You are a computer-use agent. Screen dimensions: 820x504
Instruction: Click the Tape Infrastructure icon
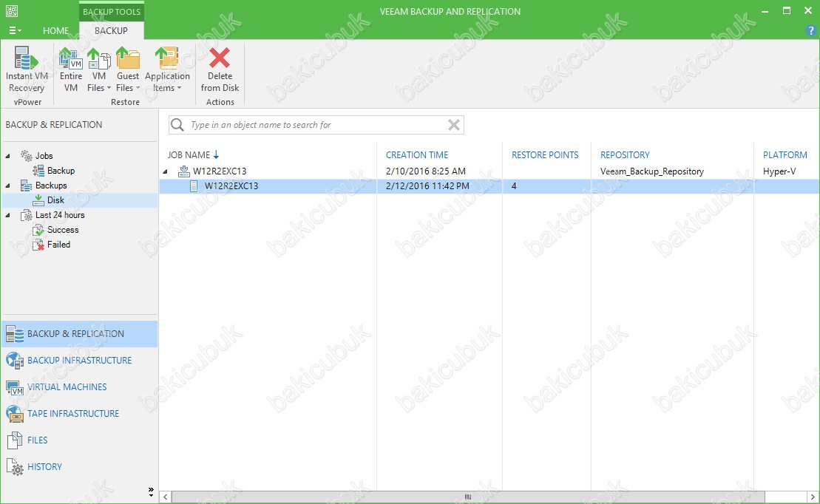click(15, 414)
